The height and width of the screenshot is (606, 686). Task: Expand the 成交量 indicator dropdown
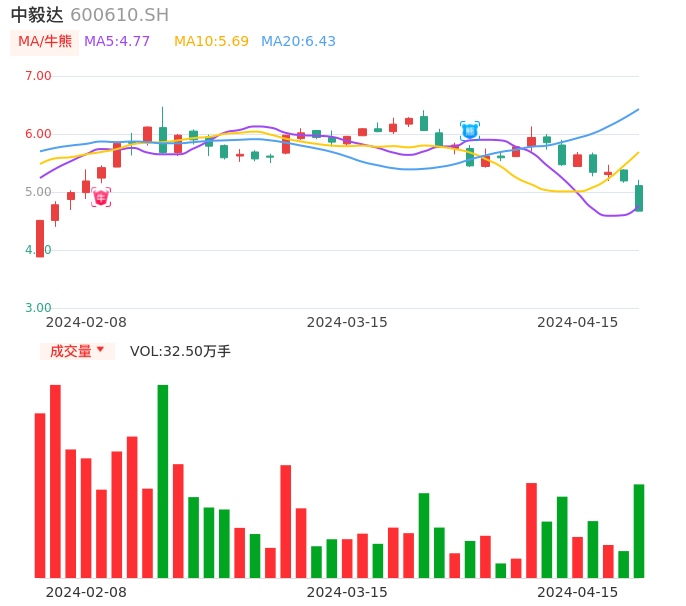click(x=77, y=351)
